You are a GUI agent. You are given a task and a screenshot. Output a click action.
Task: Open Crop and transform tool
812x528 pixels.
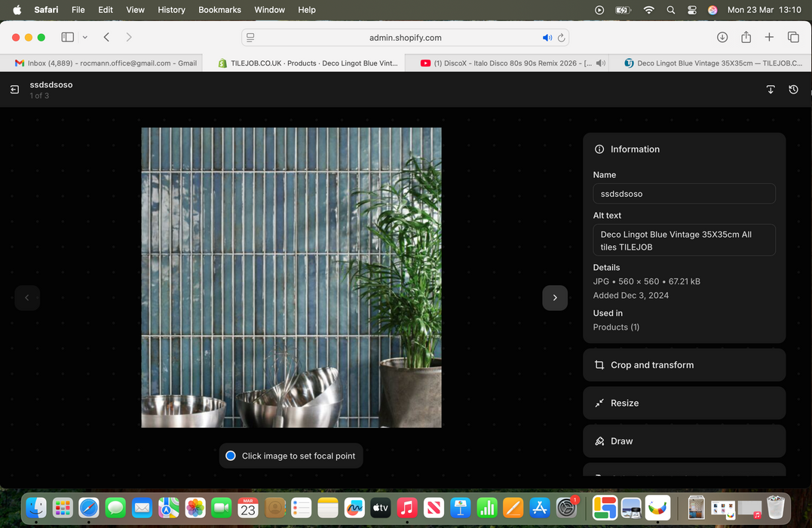click(684, 365)
